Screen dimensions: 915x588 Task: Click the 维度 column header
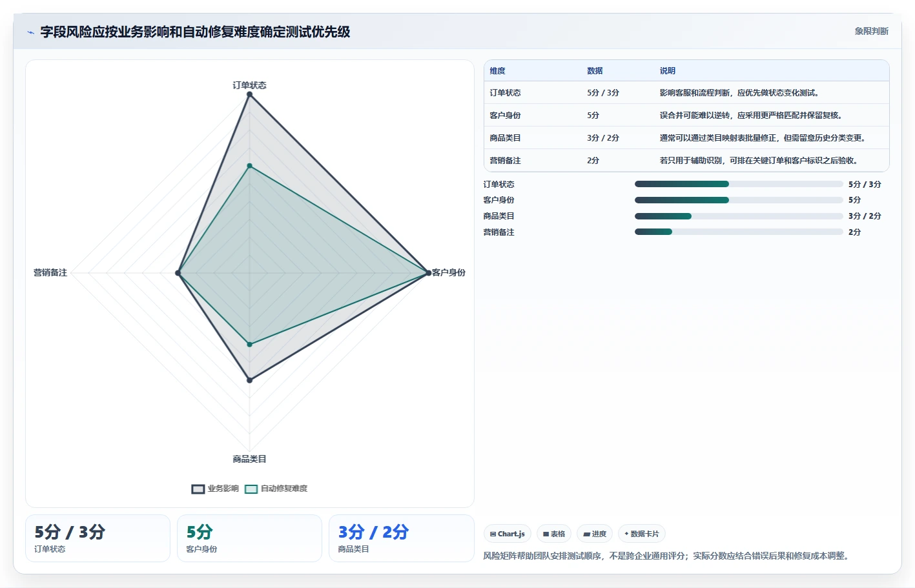497,71
